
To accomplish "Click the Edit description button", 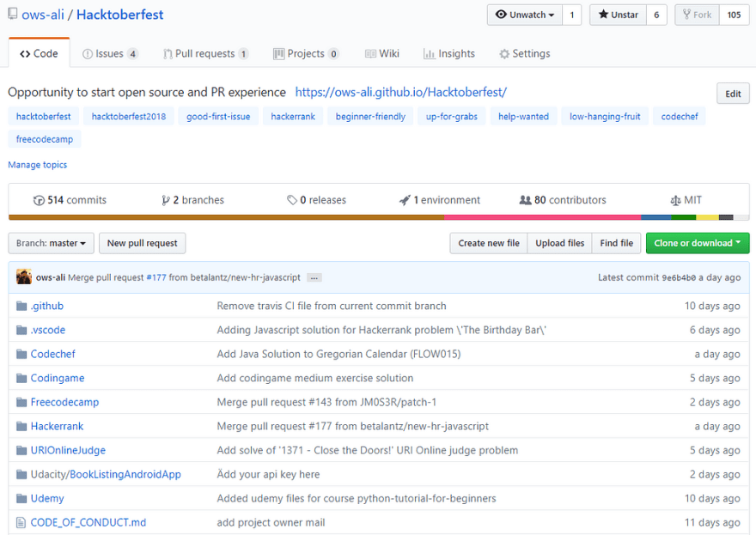I will [x=733, y=94].
